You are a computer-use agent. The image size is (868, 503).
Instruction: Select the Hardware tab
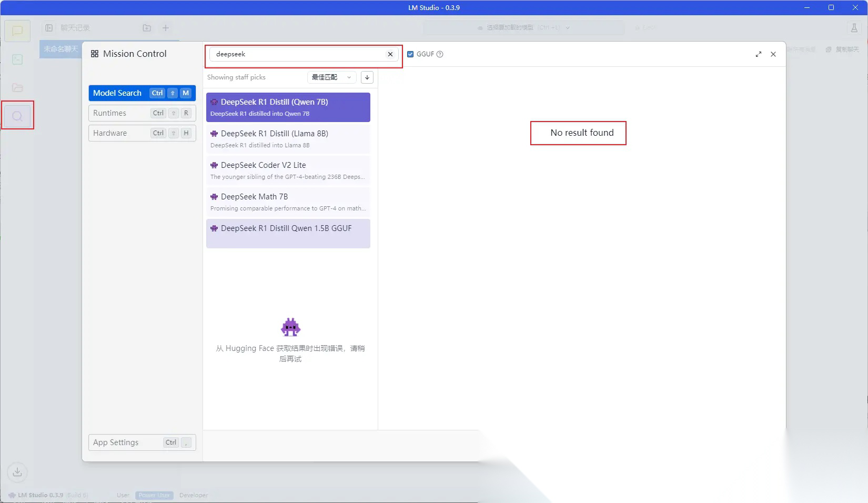click(x=142, y=133)
